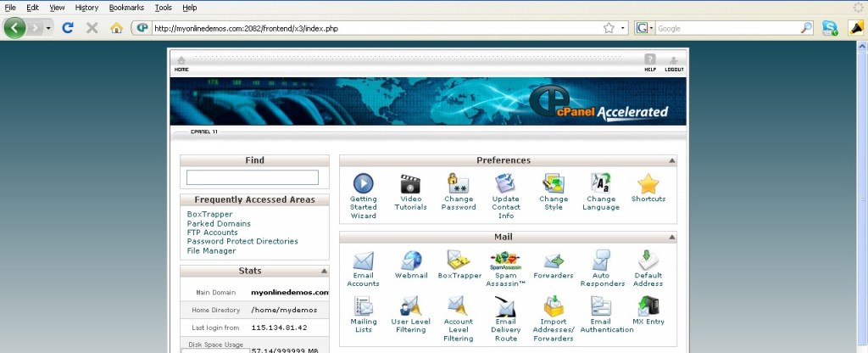Click the scrollbar up arrow

[x=862, y=47]
